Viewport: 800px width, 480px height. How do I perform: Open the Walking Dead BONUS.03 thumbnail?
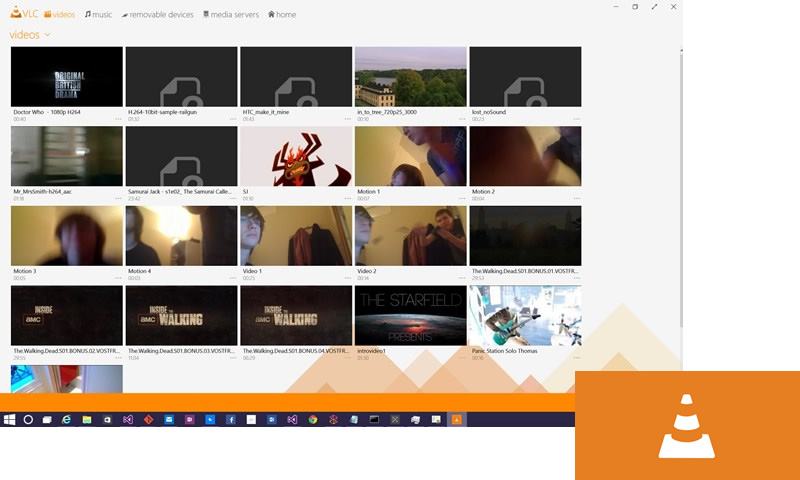[181, 315]
